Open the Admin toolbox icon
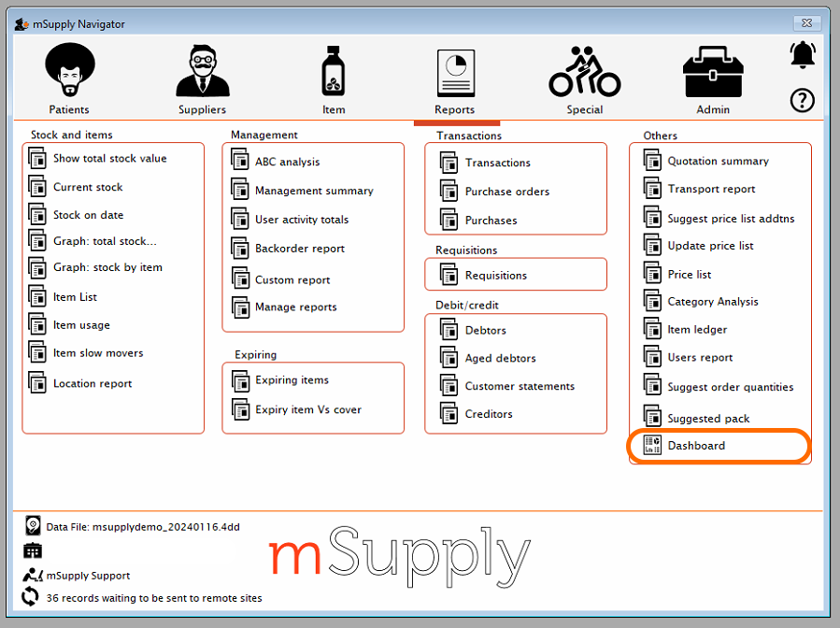840x628 pixels. [712, 75]
